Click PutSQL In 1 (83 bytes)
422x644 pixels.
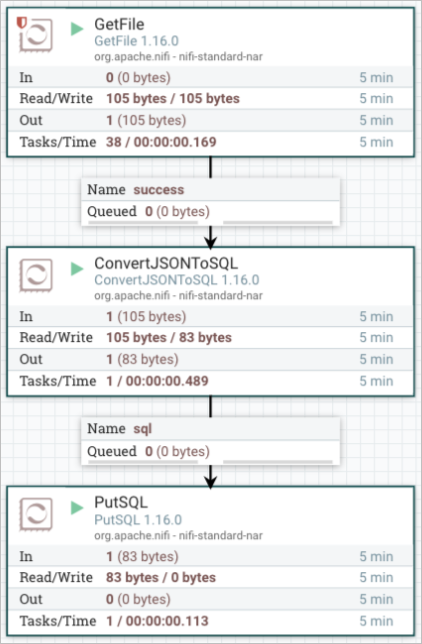[142, 557]
